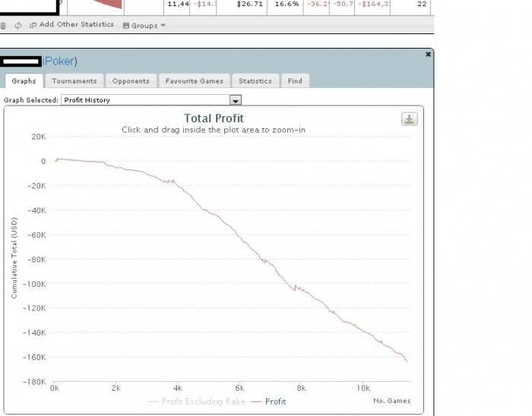Viewport: 532px width, 416px height.
Task: Click the refresh icon in toolbar
Action: [18, 25]
